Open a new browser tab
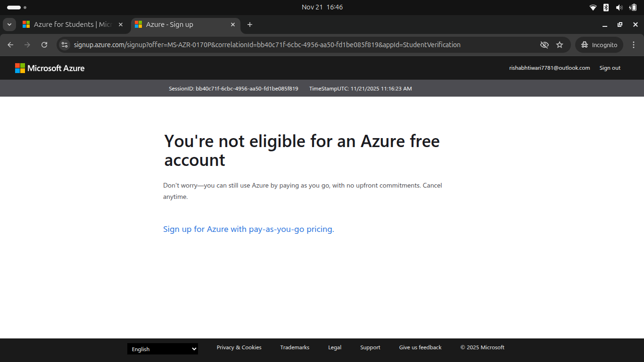This screenshot has height=362, width=644. (x=250, y=25)
